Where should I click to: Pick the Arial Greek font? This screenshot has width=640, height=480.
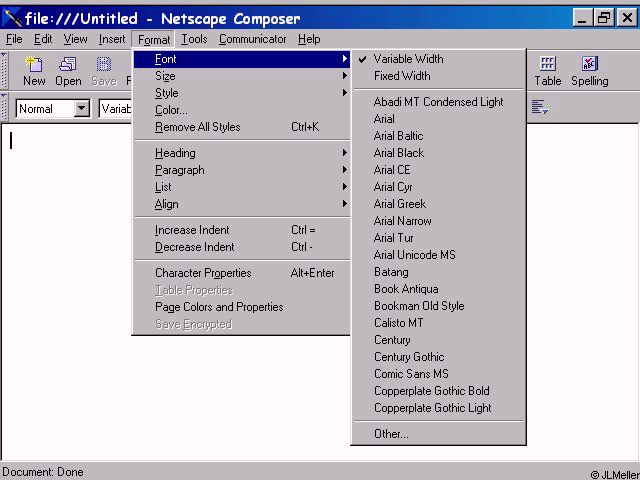point(438,204)
